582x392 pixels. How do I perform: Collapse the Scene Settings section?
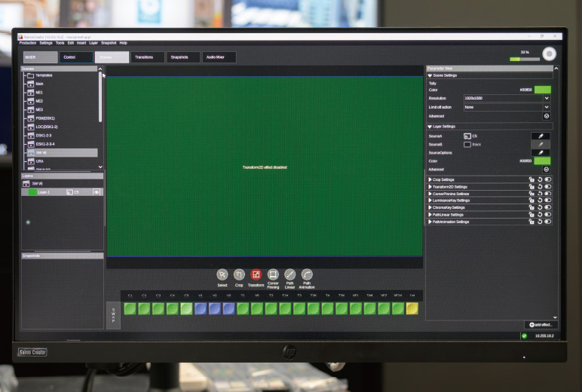pyautogui.click(x=430, y=75)
